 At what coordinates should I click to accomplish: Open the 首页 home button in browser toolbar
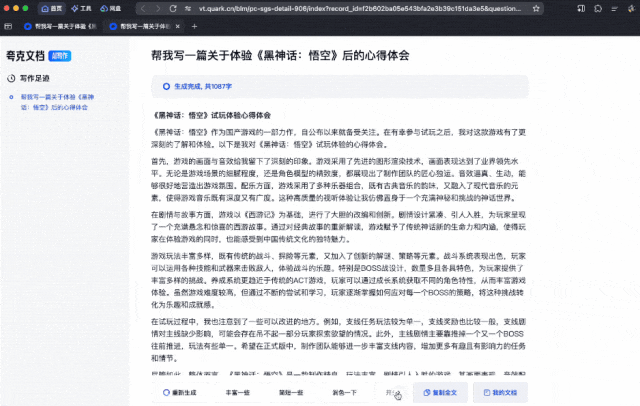point(51,9)
